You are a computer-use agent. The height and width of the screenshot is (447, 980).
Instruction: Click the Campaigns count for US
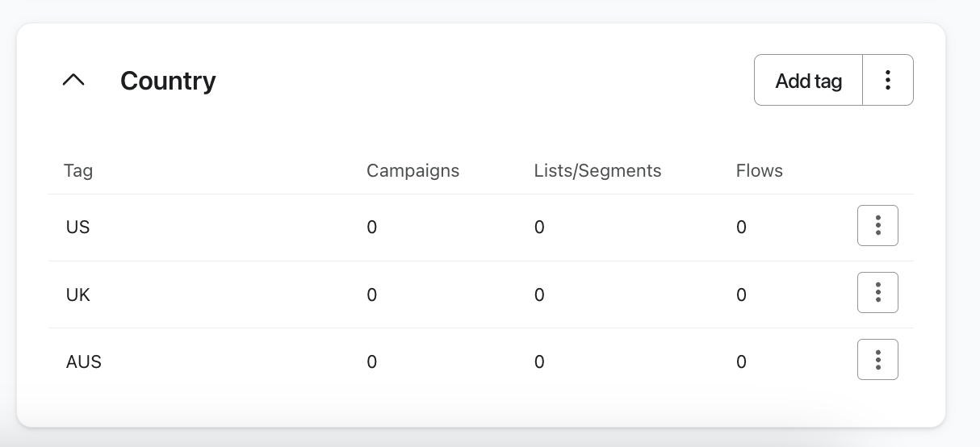click(x=371, y=228)
